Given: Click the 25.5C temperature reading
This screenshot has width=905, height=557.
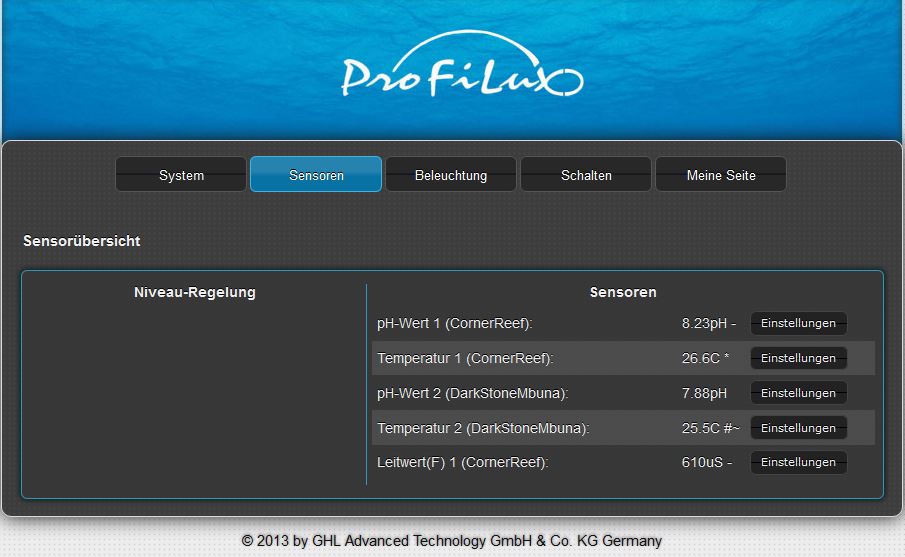Looking at the screenshot, I should point(702,428).
